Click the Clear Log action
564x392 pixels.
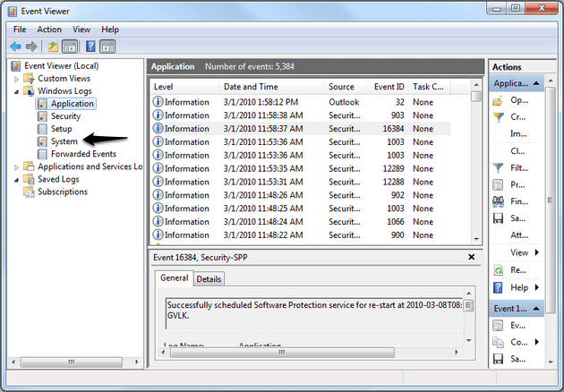tap(517, 151)
